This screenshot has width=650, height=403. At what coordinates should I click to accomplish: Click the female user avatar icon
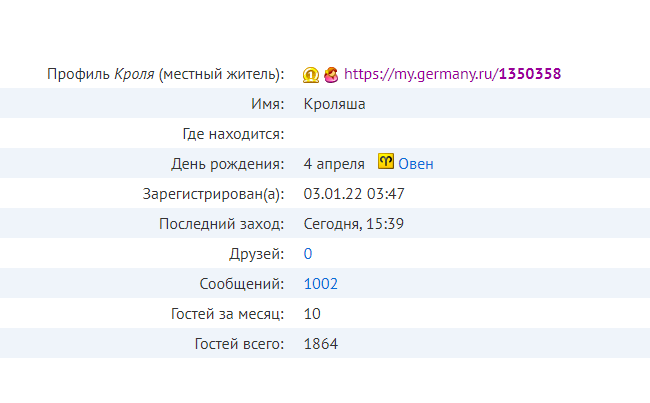331,75
